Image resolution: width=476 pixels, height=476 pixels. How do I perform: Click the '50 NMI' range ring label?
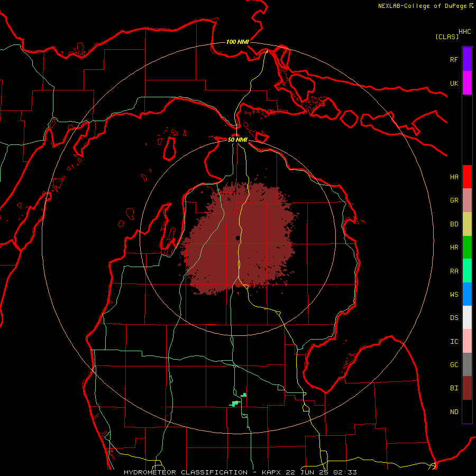[237, 140]
